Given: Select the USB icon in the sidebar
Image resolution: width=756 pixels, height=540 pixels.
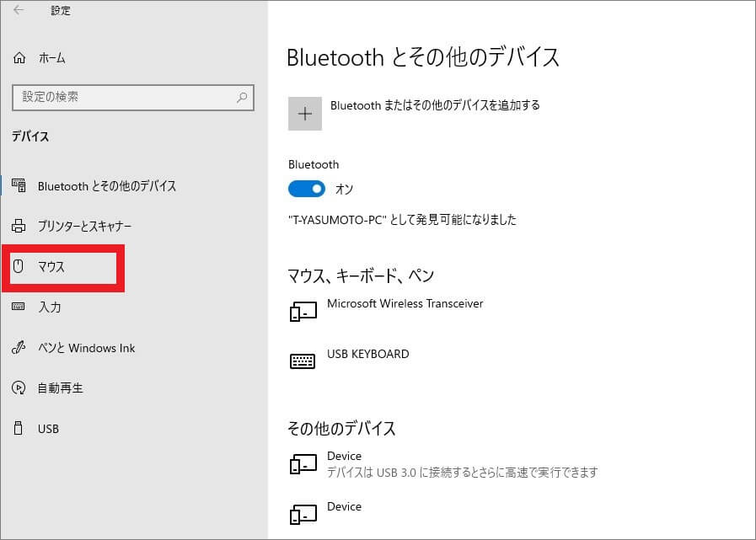Looking at the screenshot, I should [x=19, y=429].
